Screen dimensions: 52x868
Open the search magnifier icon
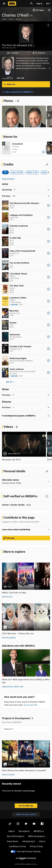[31, 4]
